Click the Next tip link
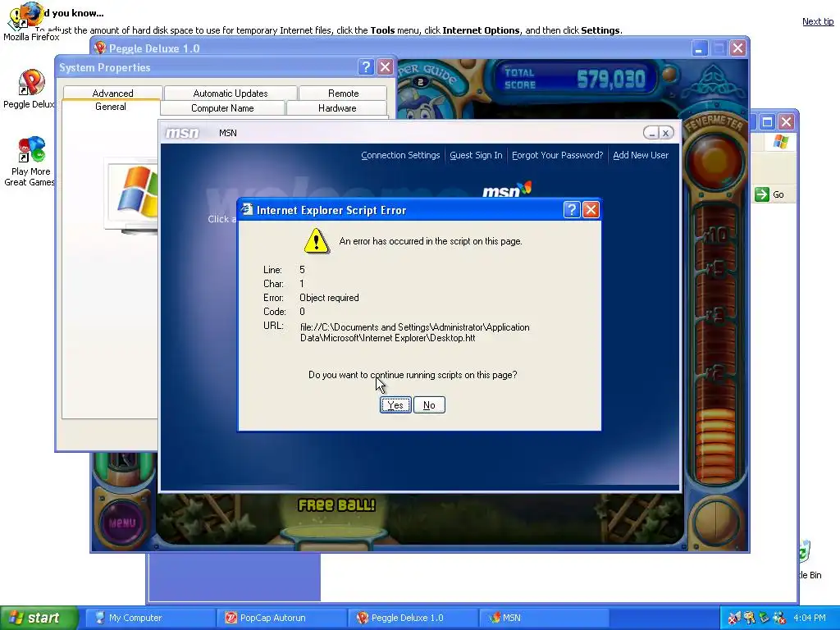This screenshot has height=630, width=840. coord(818,21)
